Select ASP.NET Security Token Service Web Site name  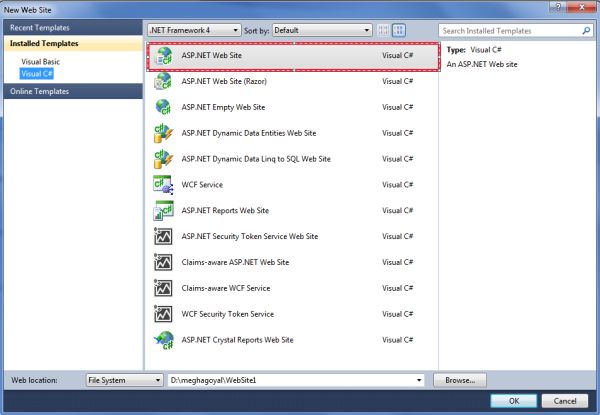coord(250,236)
